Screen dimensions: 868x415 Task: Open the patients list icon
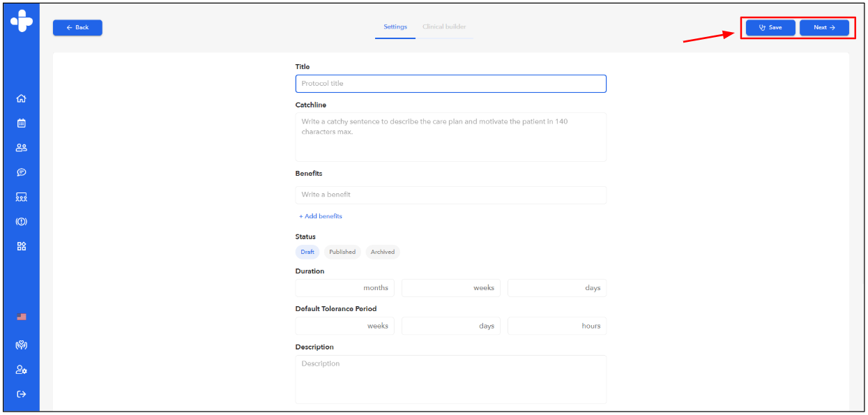[x=22, y=148]
